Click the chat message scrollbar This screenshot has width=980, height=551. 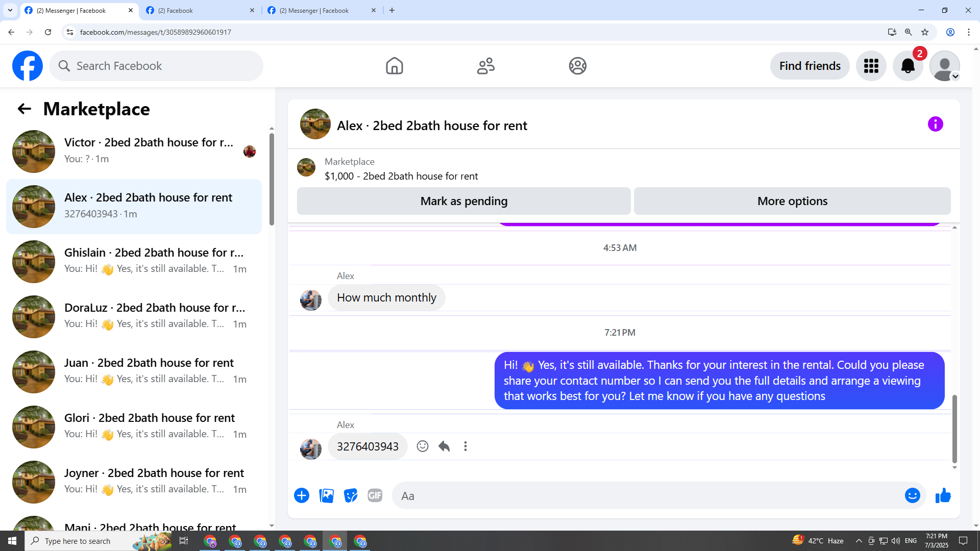click(954, 429)
